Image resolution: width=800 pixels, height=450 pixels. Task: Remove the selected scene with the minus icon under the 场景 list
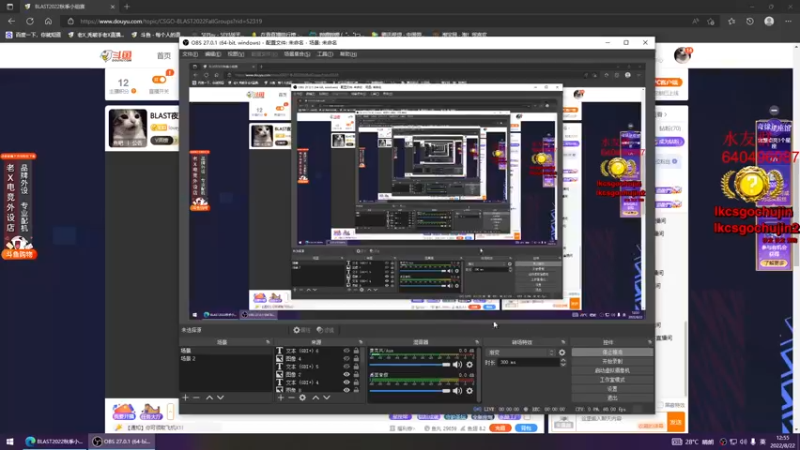[196, 397]
